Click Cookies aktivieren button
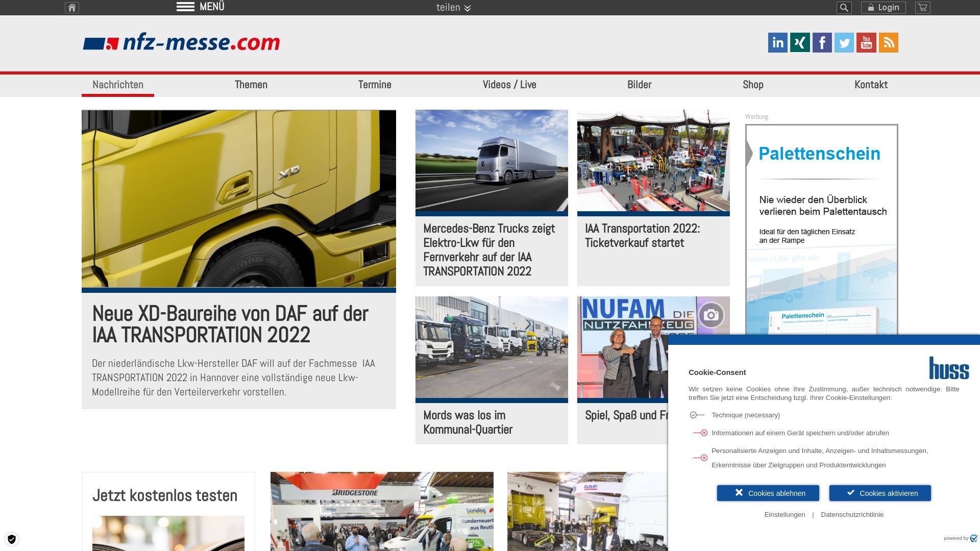This screenshot has height=551, width=980. tap(880, 493)
